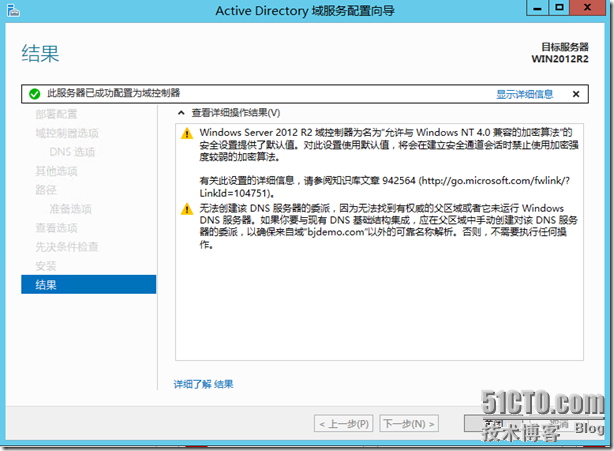Click the text 此服务器已成功配置为域控制器
Image resolution: width=614 pixels, height=451 pixels.
click(114, 93)
